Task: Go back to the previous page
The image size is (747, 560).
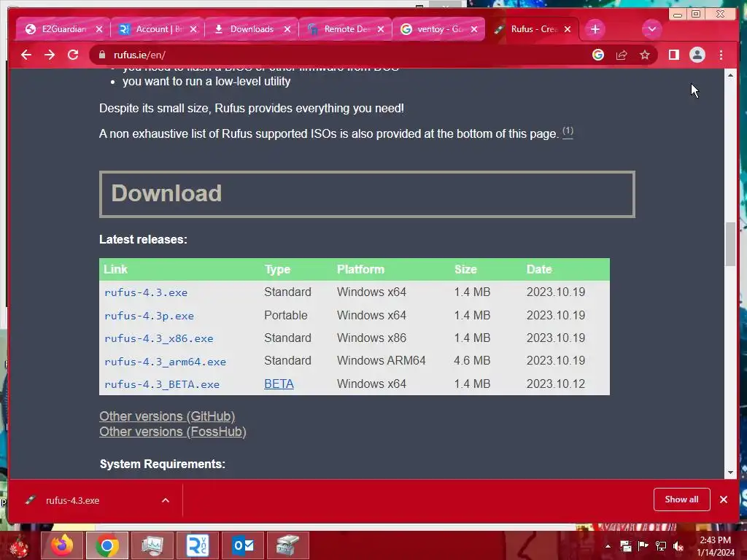Action: [26, 55]
